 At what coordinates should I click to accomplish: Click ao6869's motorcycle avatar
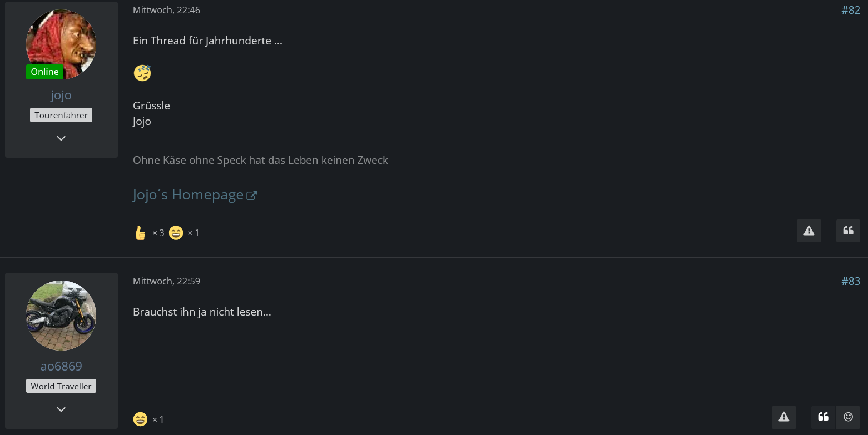[x=61, y=315]
